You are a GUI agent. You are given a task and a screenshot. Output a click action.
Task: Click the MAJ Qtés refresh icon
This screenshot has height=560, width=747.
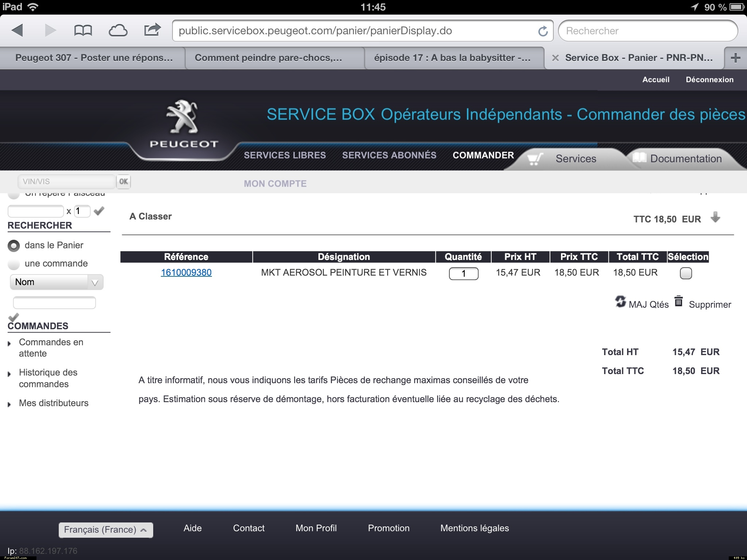[x=620, y=302]
